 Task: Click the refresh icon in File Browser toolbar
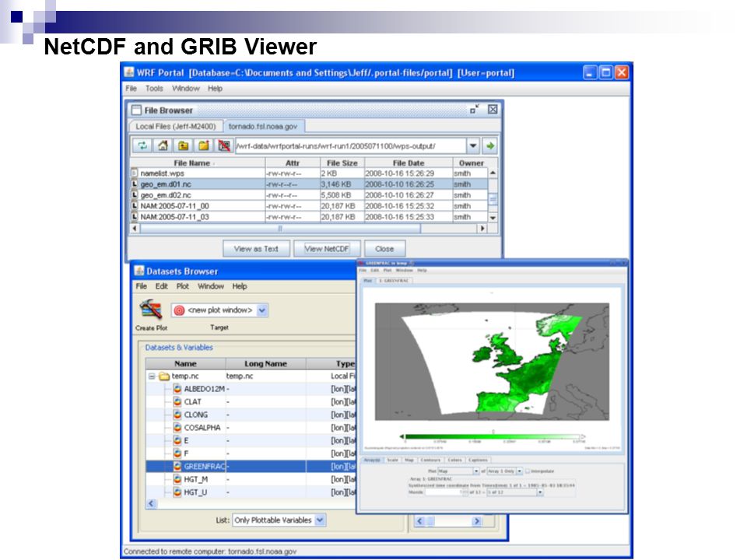(x=142, y=145)
